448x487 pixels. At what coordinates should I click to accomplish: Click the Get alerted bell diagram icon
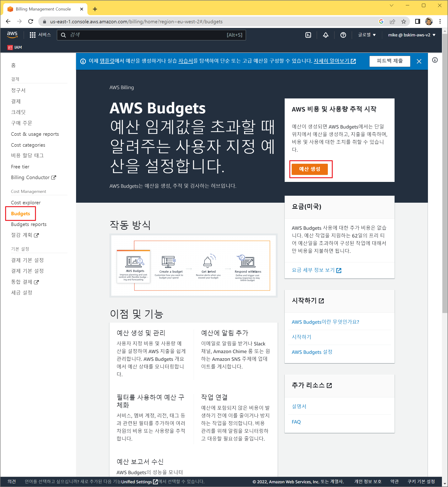pos(209,261)
